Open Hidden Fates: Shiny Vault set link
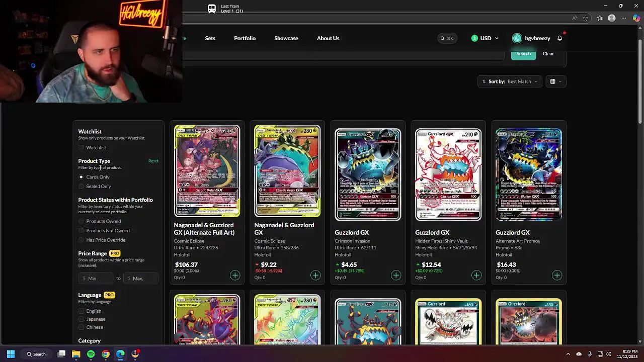The image size is (644, 362). [x=441, y=241]
